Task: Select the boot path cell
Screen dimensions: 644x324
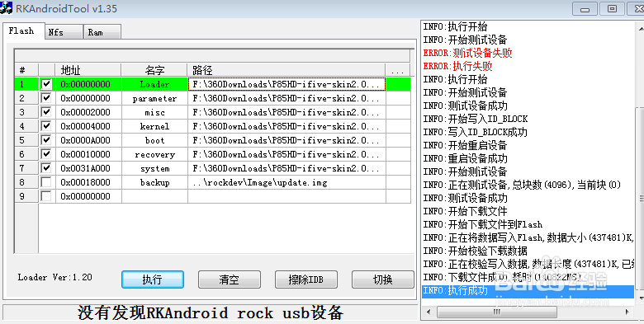Action: tap(286, 140)
